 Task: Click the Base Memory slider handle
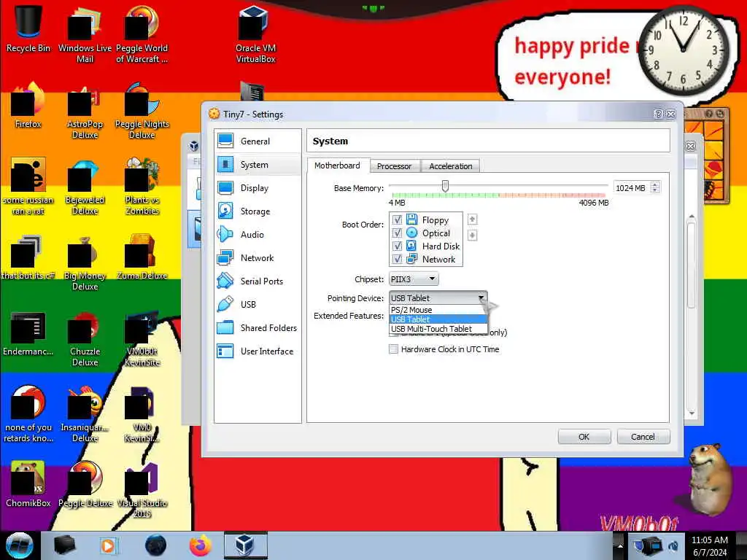click(445, 186)
